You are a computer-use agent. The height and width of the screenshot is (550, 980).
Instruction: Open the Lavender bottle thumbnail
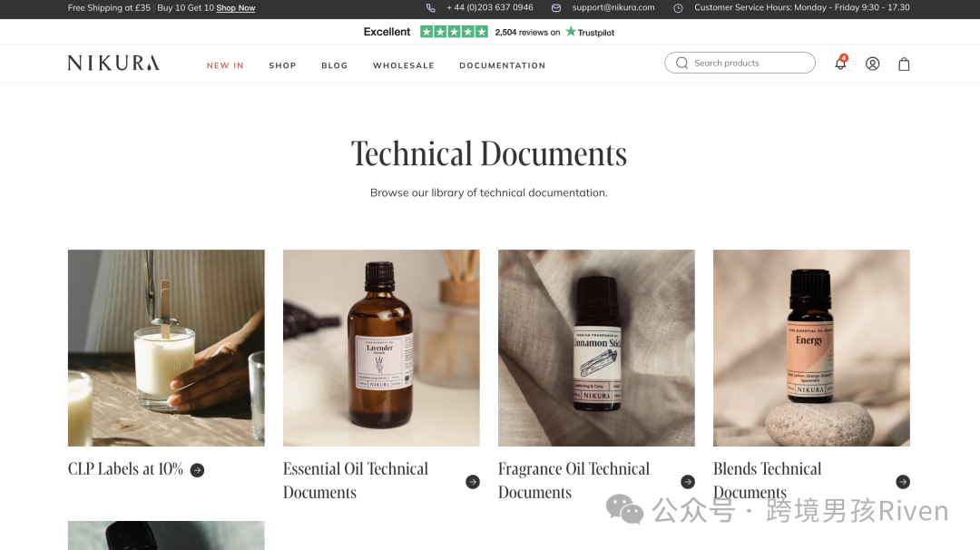tap(381, 349)
